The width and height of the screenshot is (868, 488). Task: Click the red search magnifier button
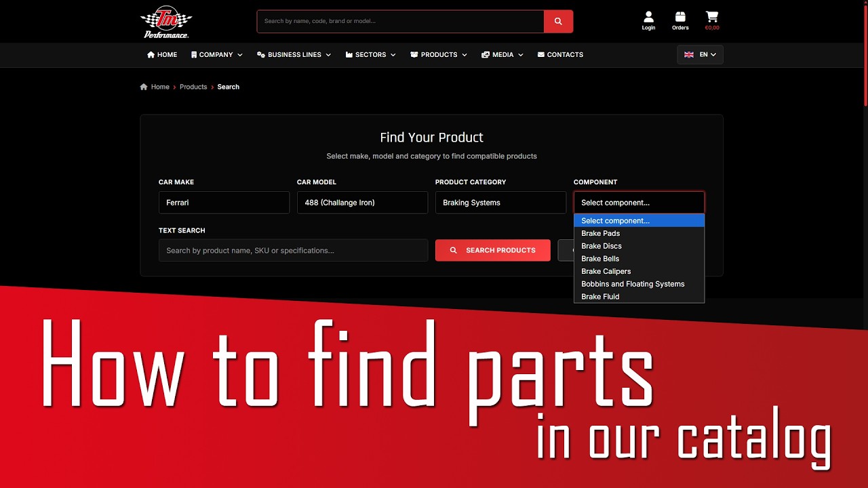[558, 21]
